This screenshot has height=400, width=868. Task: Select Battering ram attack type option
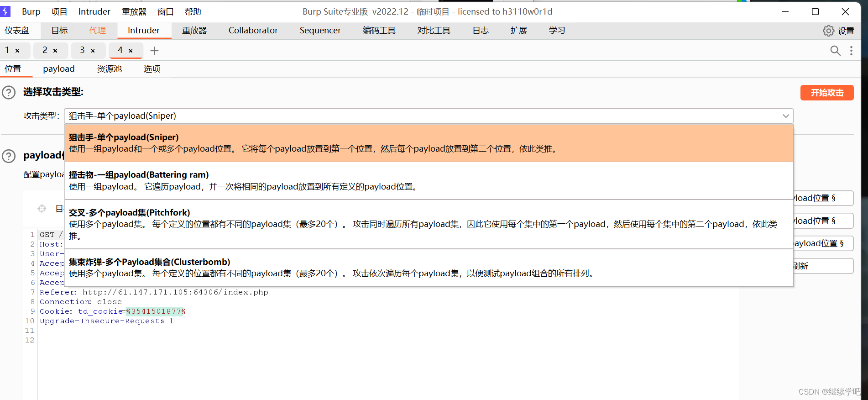[429, 181]
